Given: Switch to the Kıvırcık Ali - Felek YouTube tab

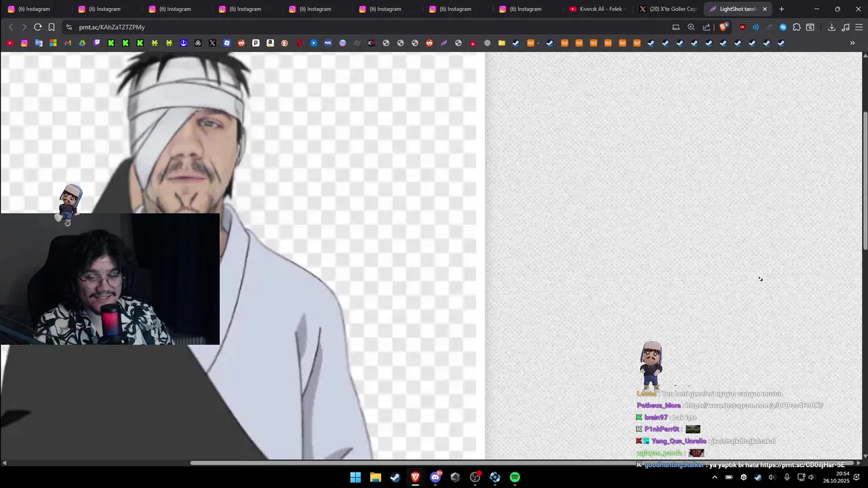Looking at the screenshot, I should pyautogui.click(x=597, y=9).
